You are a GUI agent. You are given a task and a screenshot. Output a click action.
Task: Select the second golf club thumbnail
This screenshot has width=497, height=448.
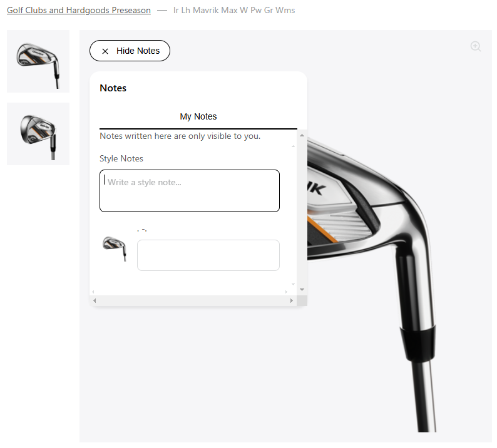[38, 134]
